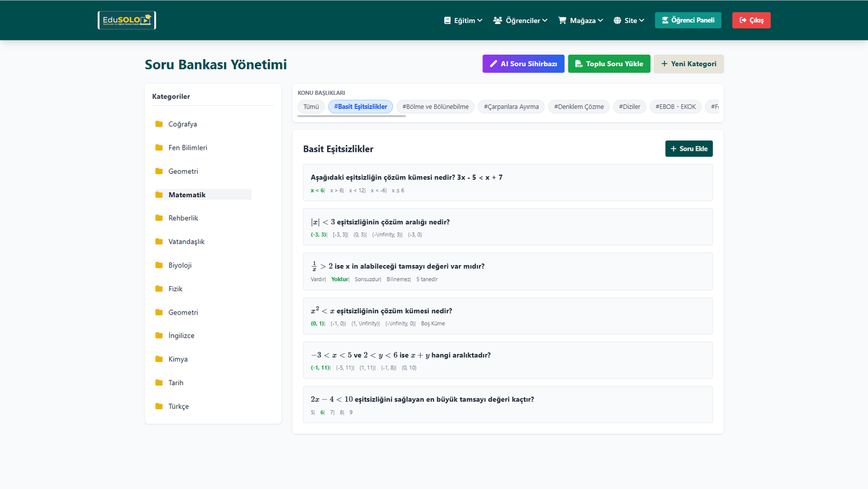Switch to #Denklem Çözme topic

click(x=578, y=107)
